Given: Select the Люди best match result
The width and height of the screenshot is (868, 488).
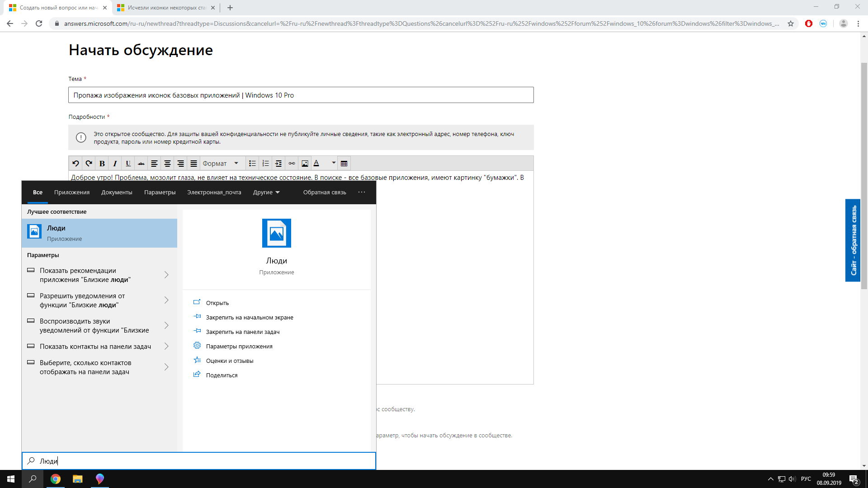Looking at the screenshot, I should coord(99,233).
